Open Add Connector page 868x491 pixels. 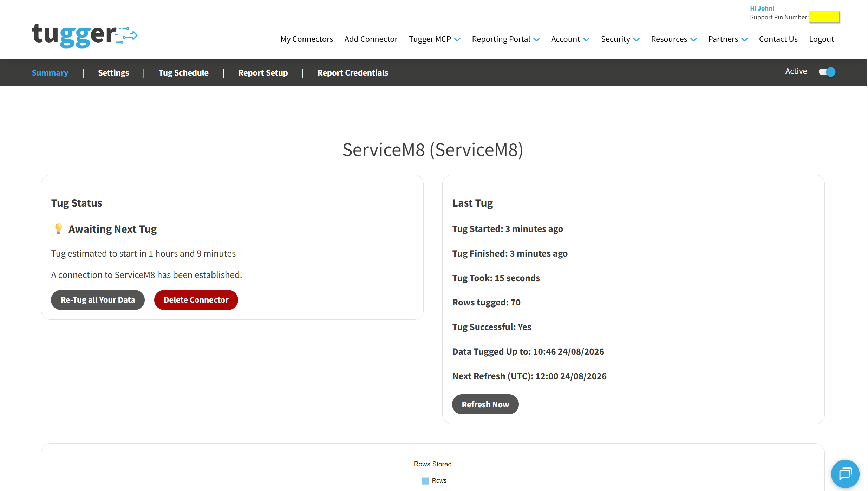371,39
